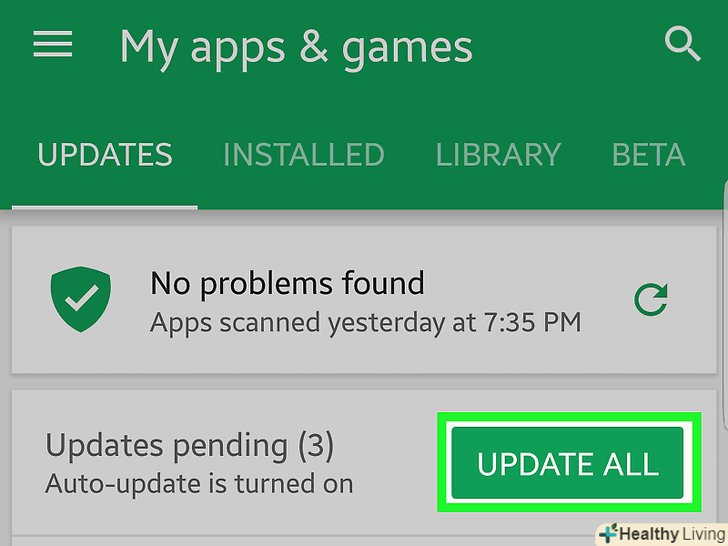Viewport: 728px width, 546px height.
Task: Tap "Auto-update is turned on" text
Action: click(199, 484)
